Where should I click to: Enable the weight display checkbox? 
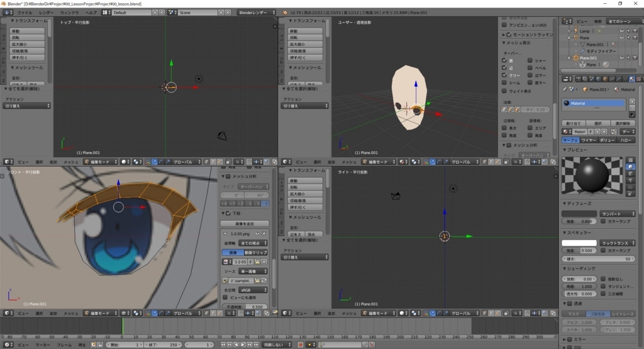[504, 91]
